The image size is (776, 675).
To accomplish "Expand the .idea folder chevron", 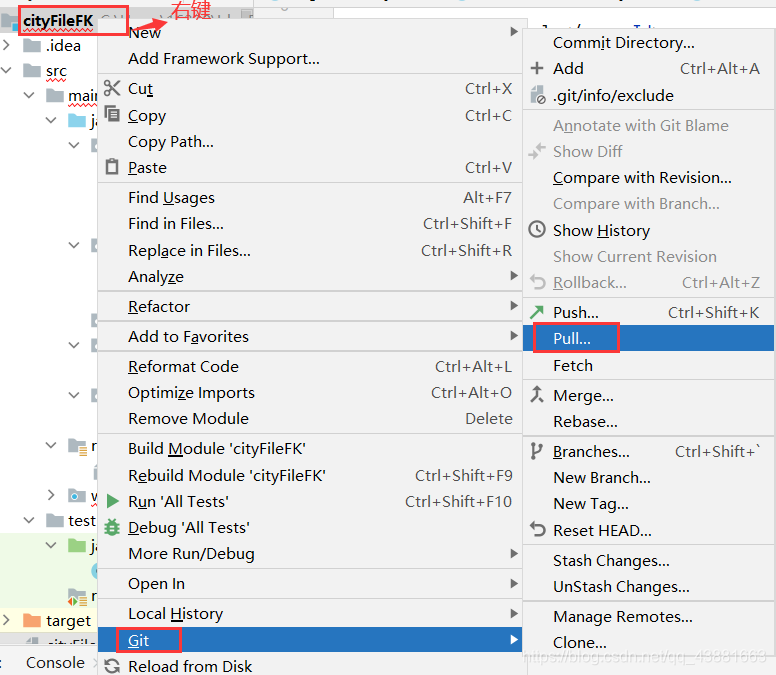I will 6,45.
